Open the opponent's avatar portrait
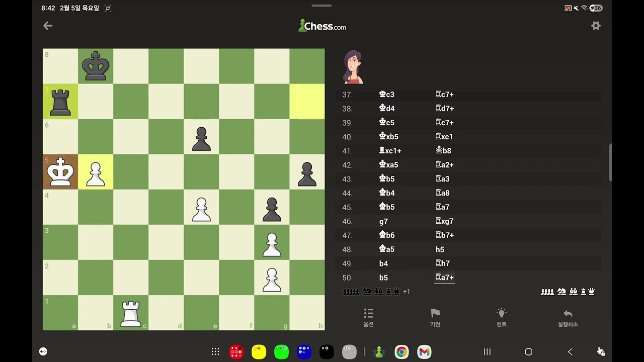 click(353, 66)
